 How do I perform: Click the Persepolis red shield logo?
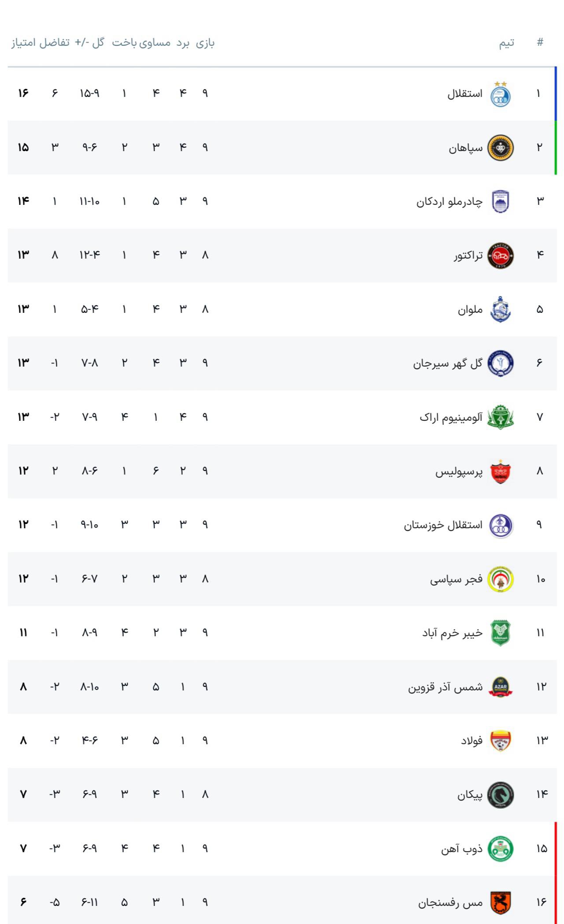click(x=500, y=471)
